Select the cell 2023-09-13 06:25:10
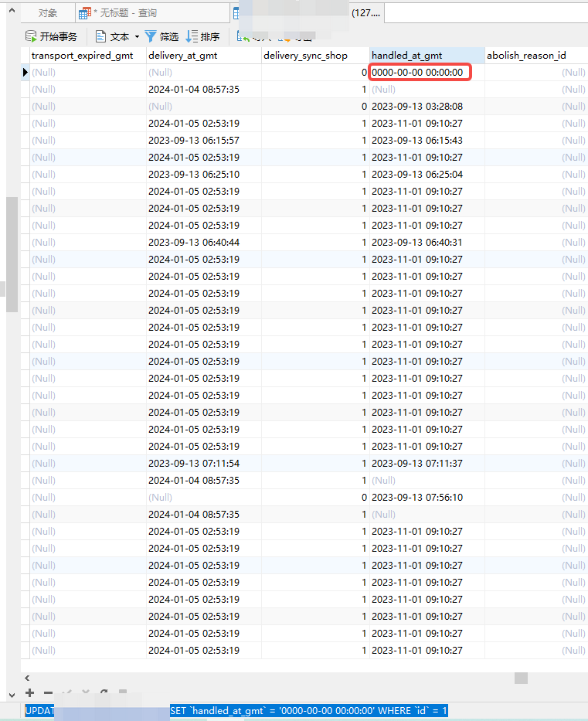This screenshot has height=721, width=588. coord(204,175)
